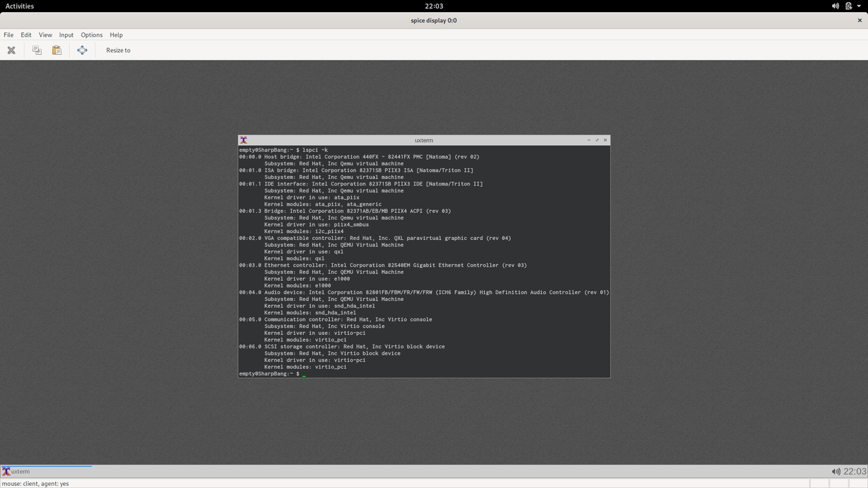Click the paste clipboard toolbar icon
The height and width of the screenshot is (488, 868).
pos(57,50)
